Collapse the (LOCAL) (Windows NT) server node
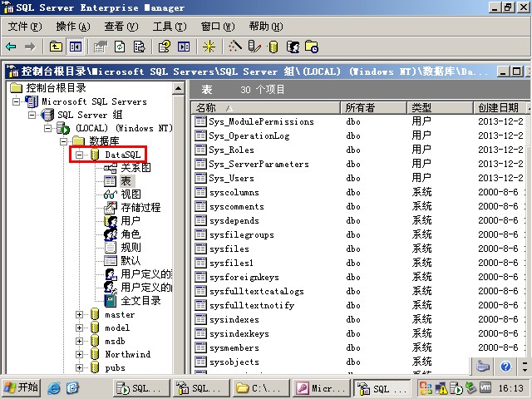Screen dimensions: 532x399 [48, 128]
